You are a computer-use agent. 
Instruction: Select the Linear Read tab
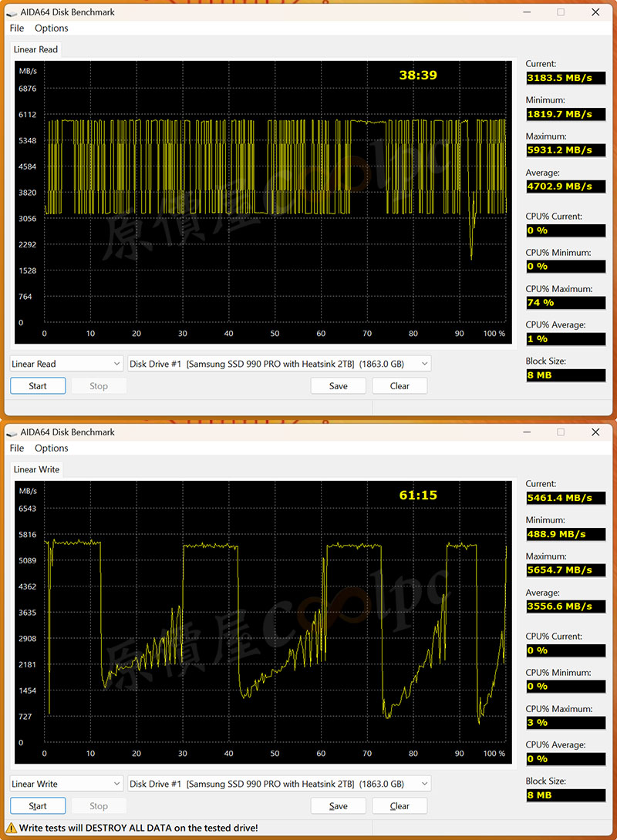pyautogui.click(x=36, y=49)
